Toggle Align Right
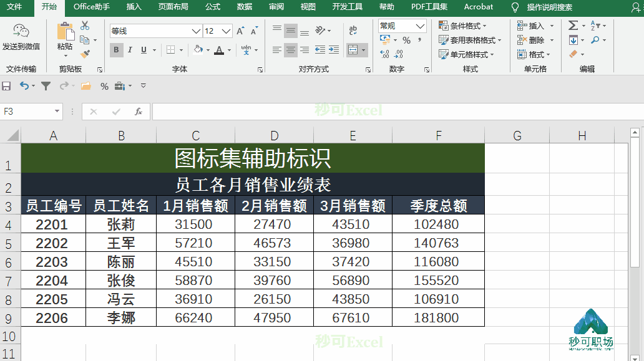The height and width of the screenshot is (361, 644). click(x=305, y=50)
